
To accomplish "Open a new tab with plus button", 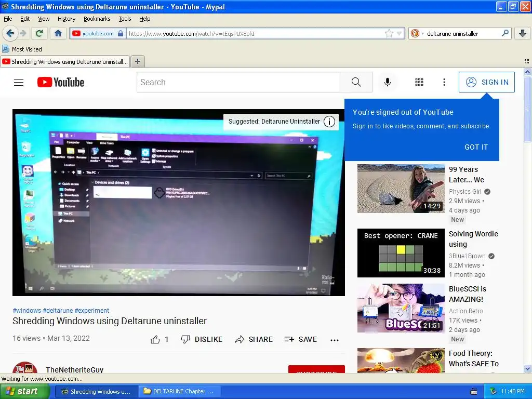I will (137, 61).
